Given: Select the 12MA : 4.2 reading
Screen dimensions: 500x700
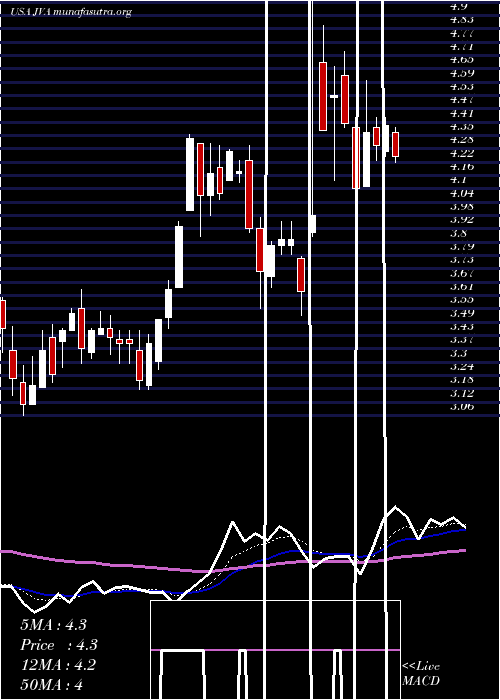Looking at the screenshot, I should point(58,665).
